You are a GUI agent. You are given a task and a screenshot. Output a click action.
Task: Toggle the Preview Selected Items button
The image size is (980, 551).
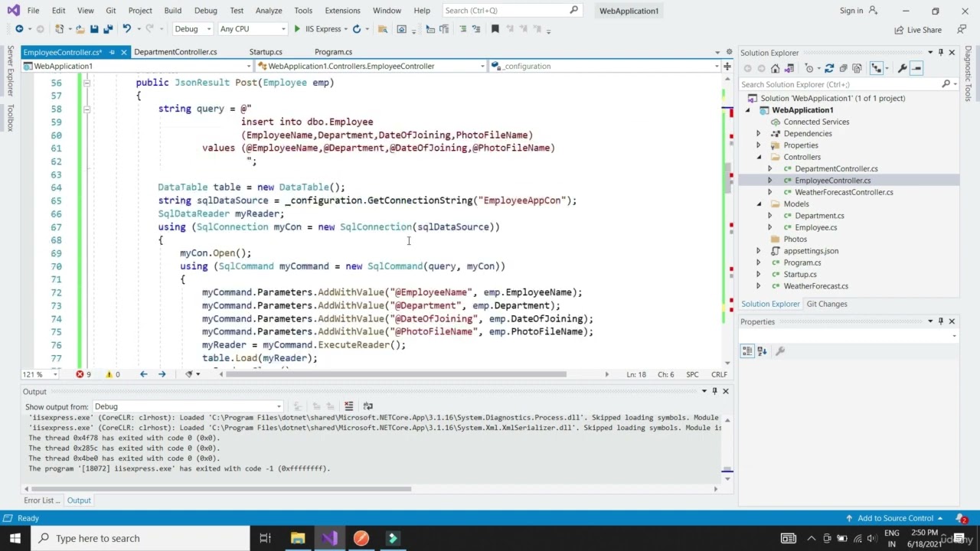pos(916,69)
